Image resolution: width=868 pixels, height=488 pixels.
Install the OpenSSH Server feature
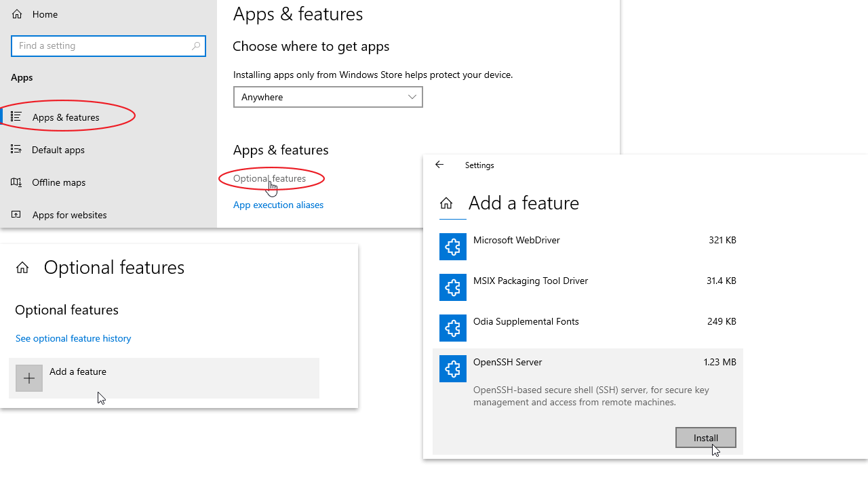pos(705,437)
